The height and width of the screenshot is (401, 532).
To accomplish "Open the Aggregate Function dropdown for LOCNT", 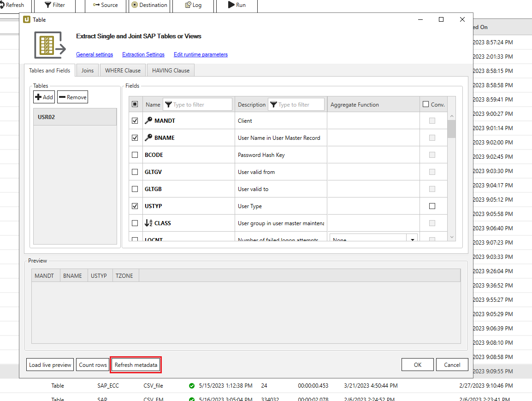I will pyautogui.click(x=412, y=239).
